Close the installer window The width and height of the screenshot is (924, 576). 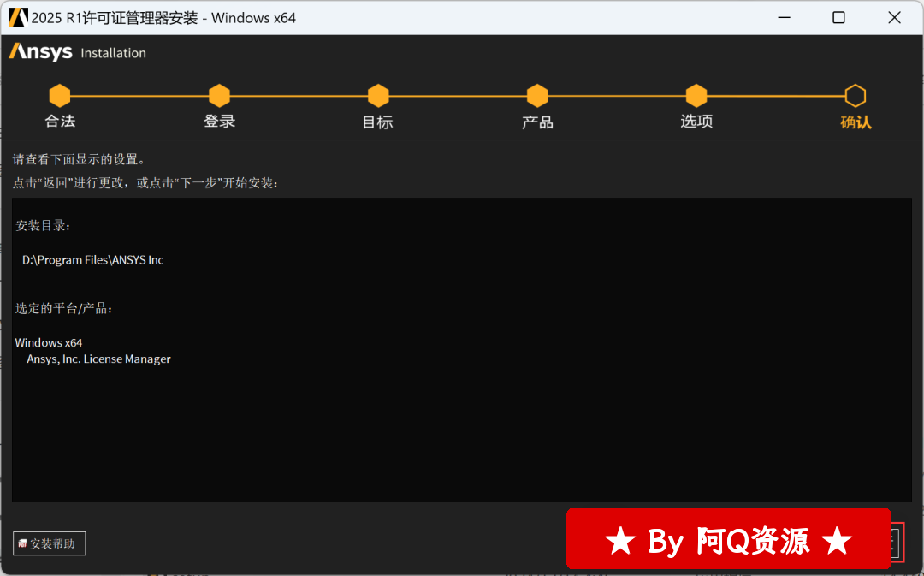click(x=894, y=18)
